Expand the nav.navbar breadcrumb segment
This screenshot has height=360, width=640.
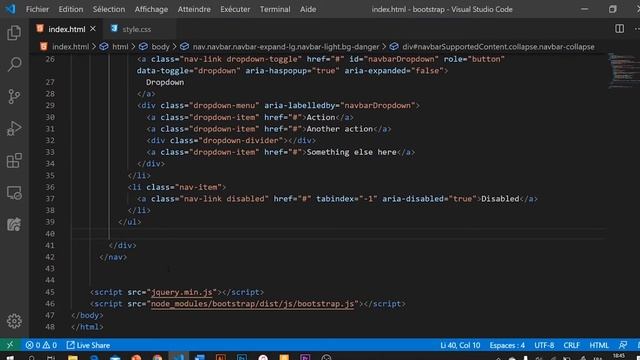click(x=286, y=47)
